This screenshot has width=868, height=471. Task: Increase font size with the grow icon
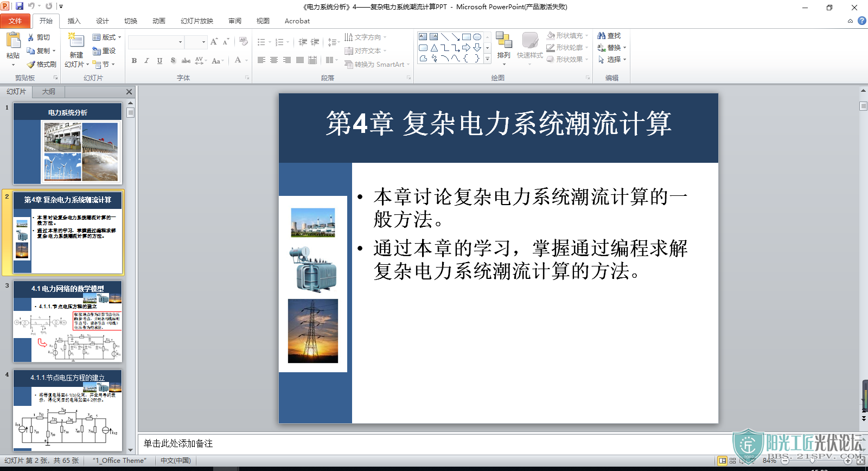[214, 42]
